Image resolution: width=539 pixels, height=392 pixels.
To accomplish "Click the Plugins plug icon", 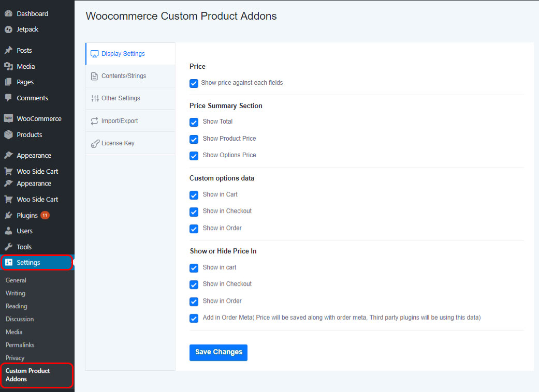I will (9, 215).
